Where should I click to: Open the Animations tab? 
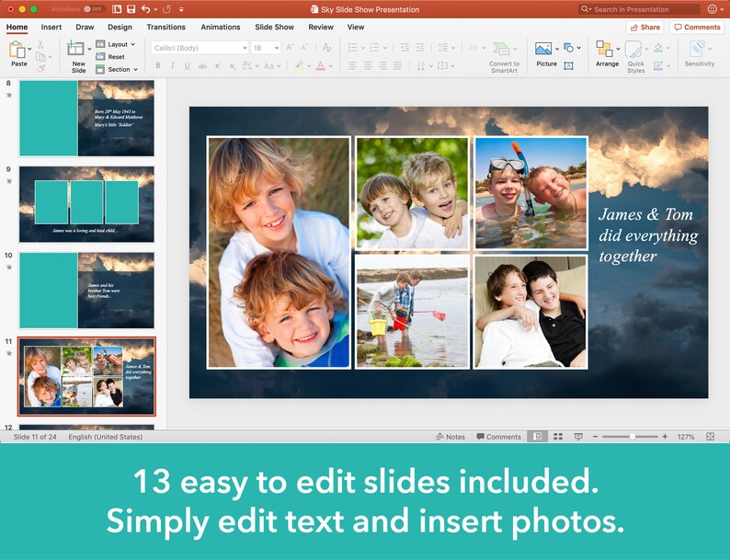click(221, 27)
